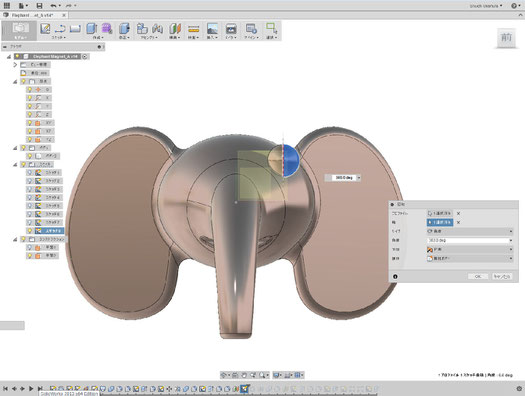Toggle visibility of 平面1 construction plane
The width and height of the screenshot is (525, 396).
[x=29, y=247]
